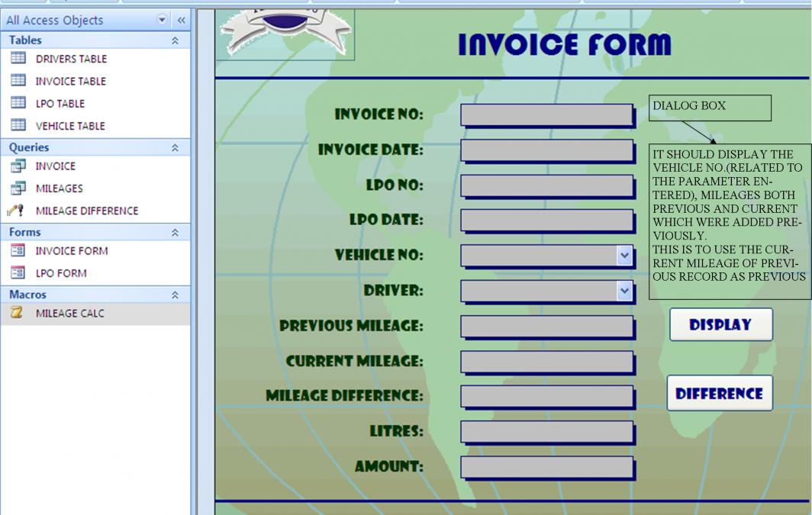Click the All Access Objects pane title

tap(55, 20)
